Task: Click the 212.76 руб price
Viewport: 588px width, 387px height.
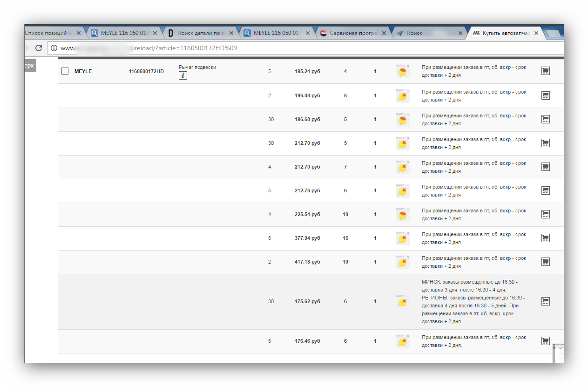Action: (x=307, y=190)
